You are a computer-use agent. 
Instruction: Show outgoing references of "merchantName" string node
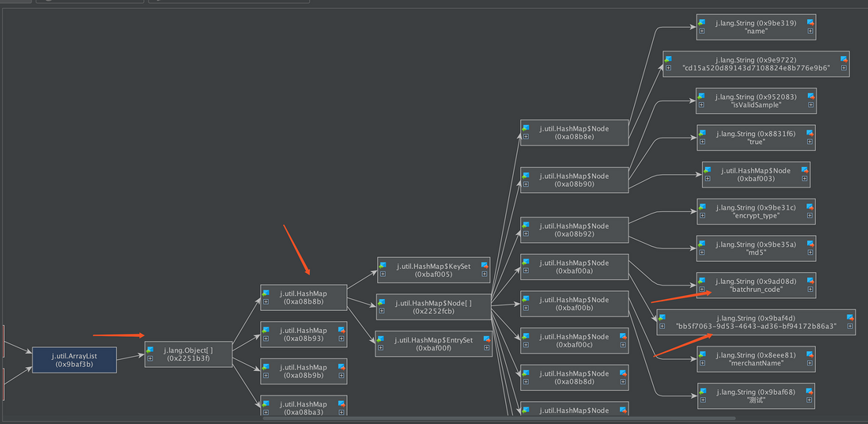[810, 354]
